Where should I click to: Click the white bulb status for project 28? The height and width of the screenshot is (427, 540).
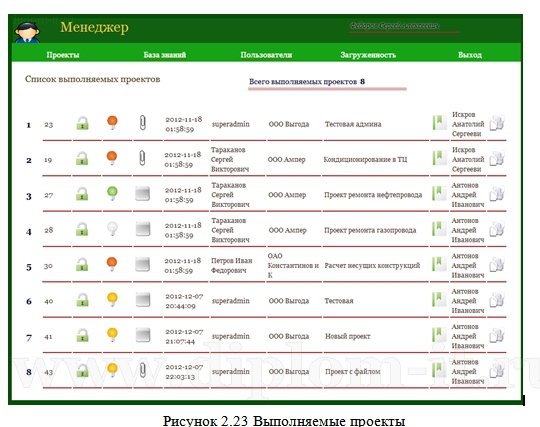[112, 229]
